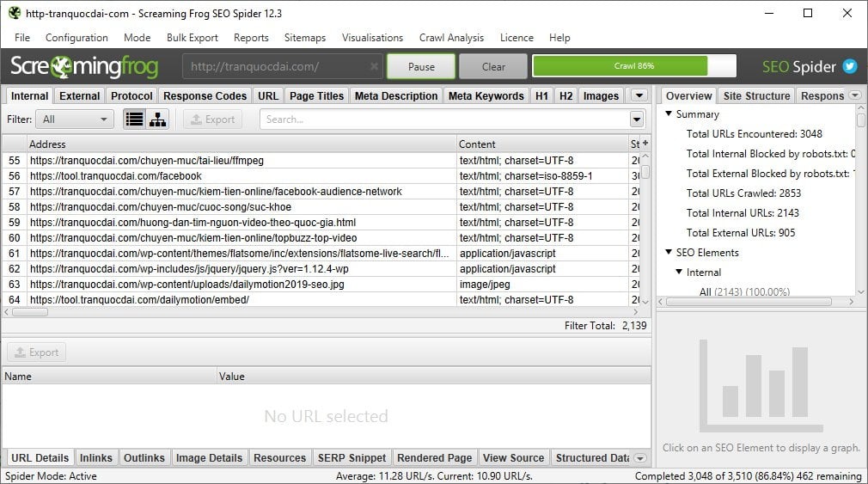Collapse the Summary tree section
Screen dimensions: 868x484
point(669,114)
